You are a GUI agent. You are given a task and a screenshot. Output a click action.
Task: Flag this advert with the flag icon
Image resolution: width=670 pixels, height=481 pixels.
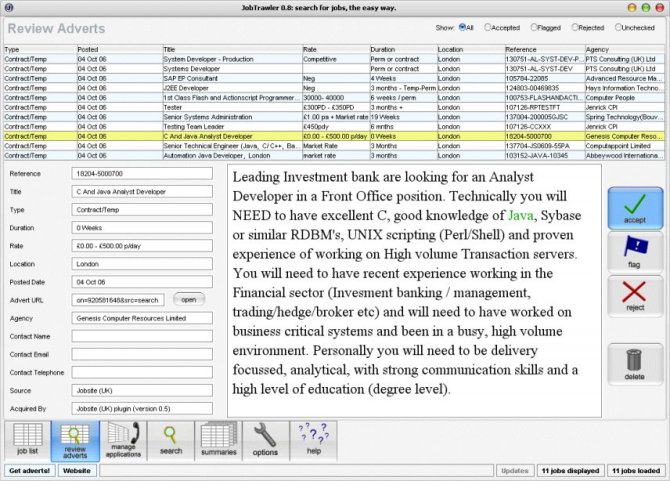[634, 251]
